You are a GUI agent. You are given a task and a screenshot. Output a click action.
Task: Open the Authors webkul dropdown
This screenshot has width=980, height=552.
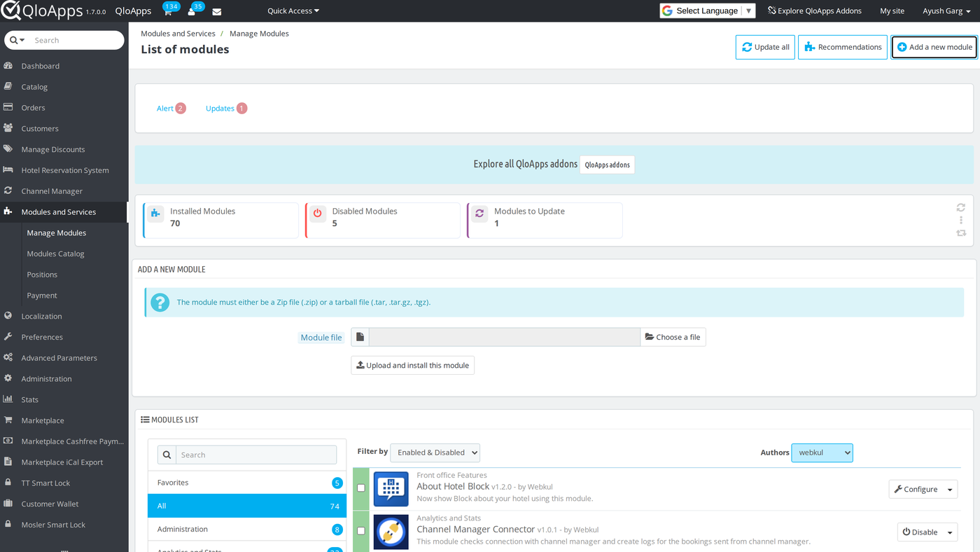(x=822, y=453)
